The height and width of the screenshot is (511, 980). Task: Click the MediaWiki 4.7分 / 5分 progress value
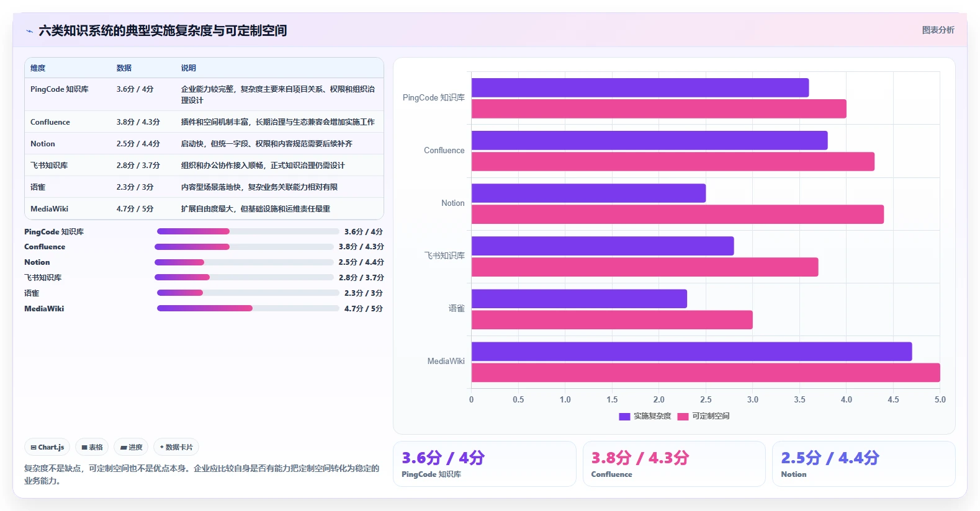point(364,308)
